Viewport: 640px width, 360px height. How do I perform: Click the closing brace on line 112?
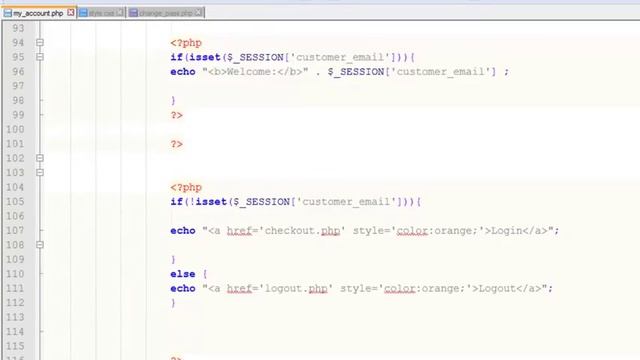173,303
